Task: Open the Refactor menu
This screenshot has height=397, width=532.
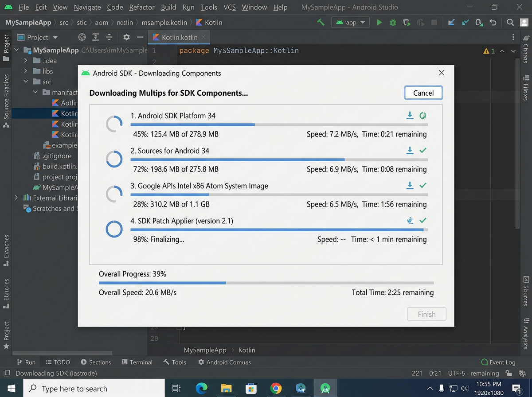Action: (x=142, y=7)
